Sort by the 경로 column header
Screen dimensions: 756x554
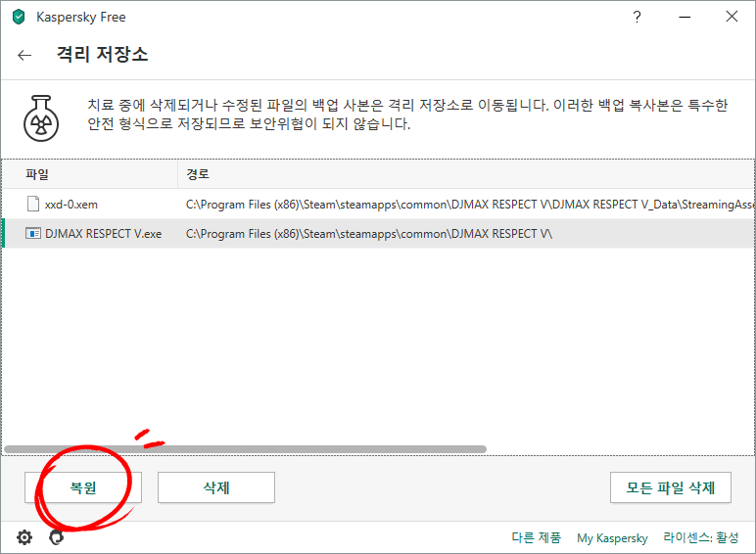pos(466,174)
